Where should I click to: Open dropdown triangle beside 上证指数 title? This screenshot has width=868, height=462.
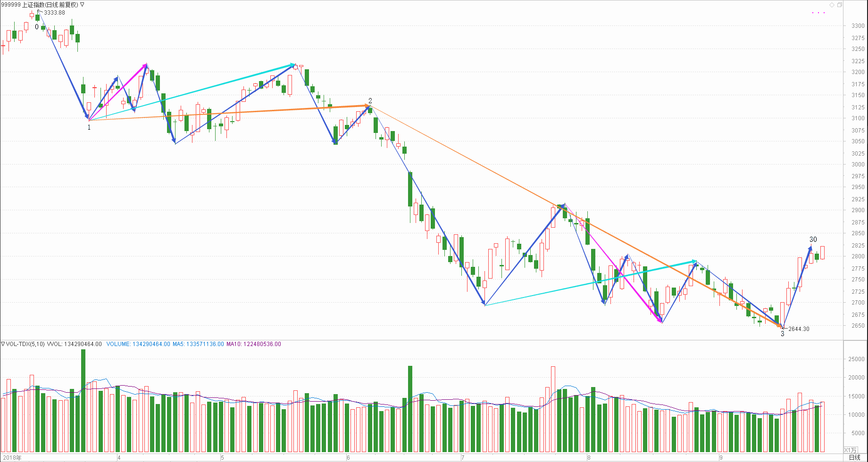[x=83, y=5]
